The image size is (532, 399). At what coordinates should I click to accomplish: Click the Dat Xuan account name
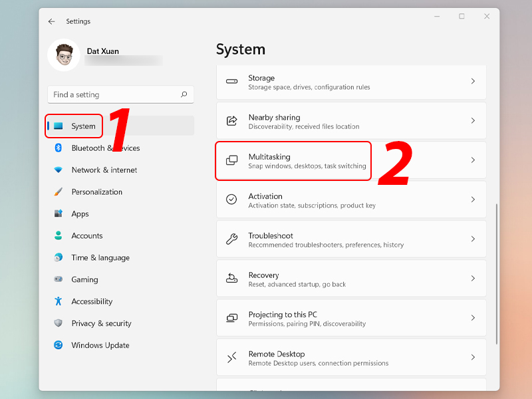coord(103,51)
